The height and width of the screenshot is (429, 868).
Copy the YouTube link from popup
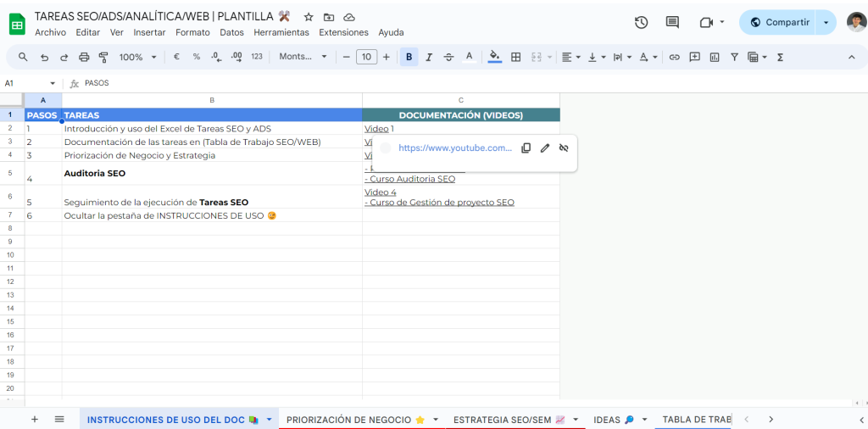tap(526, 148)
